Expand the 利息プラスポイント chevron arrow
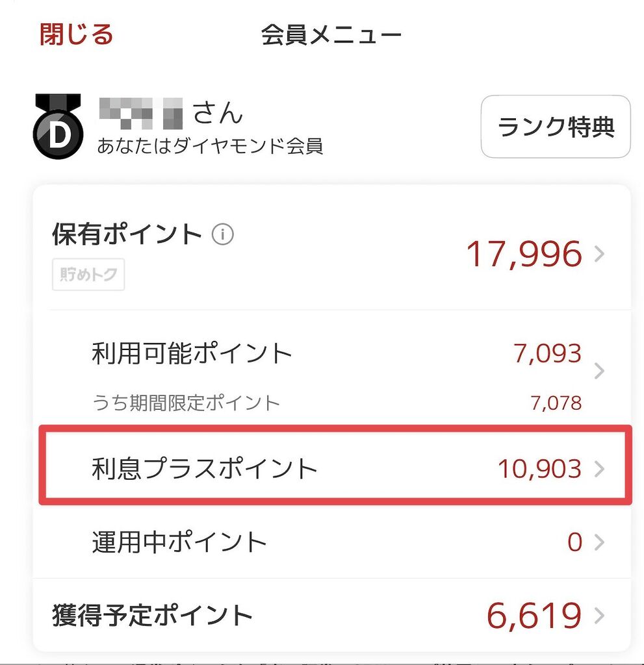The image size is (644, 665). 599,468
